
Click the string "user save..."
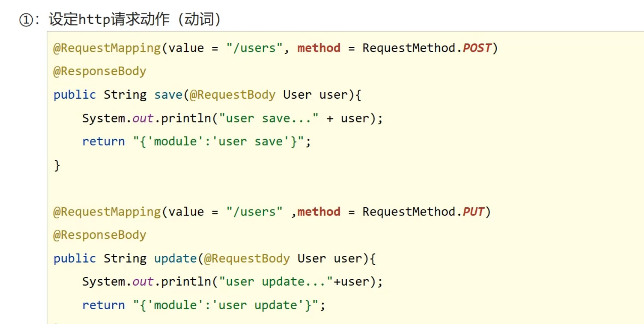click(269, 118)
